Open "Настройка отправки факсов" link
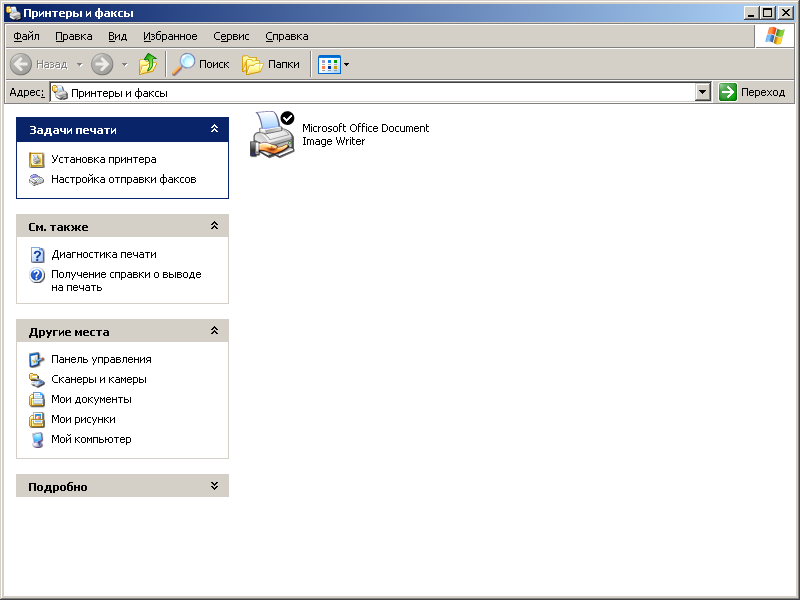Screen dimensions: 800x600 point(123,179)
